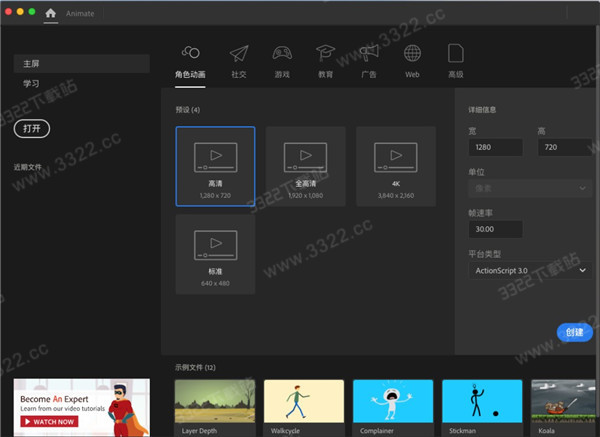Open the 平台类型 ActionScript 3.0 dropdown
Screen dimensions: 600x437
click(530, 271)
